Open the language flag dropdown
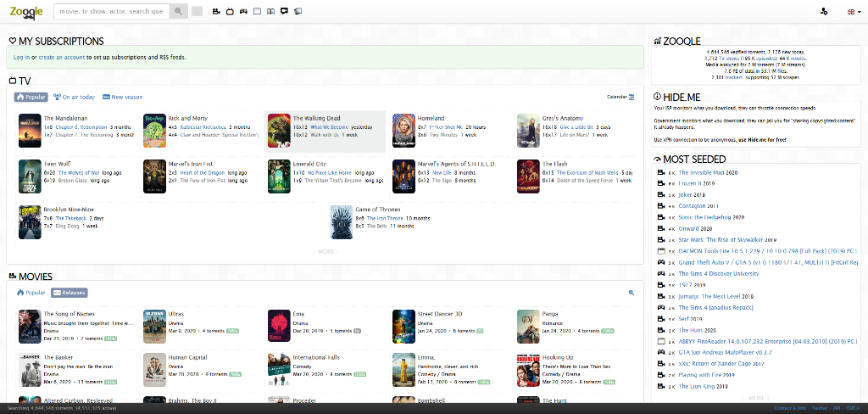Image resolution: width=868 pixels, height=414 pixels. [x=853, y=12]
